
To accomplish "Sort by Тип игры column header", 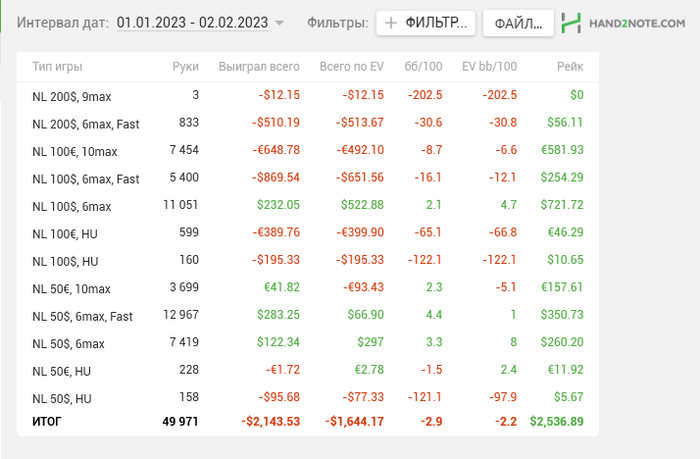I will click(x=57, y=67).
